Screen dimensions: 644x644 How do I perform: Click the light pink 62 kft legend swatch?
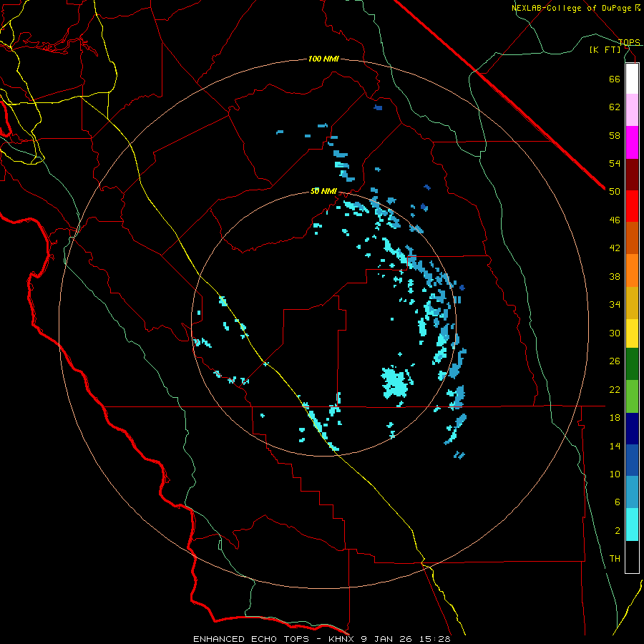click(632, 110)
